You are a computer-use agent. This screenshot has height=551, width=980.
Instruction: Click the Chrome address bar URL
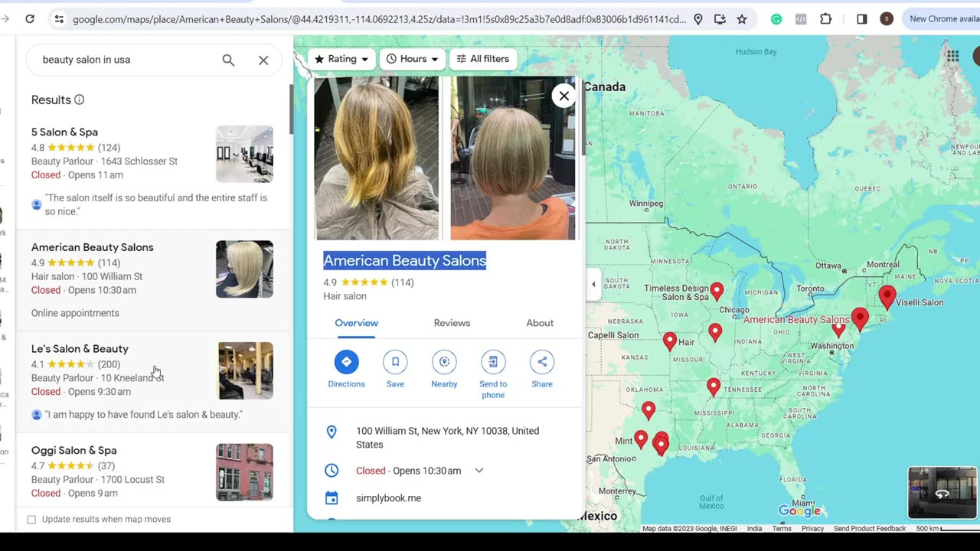pos(379,19)
